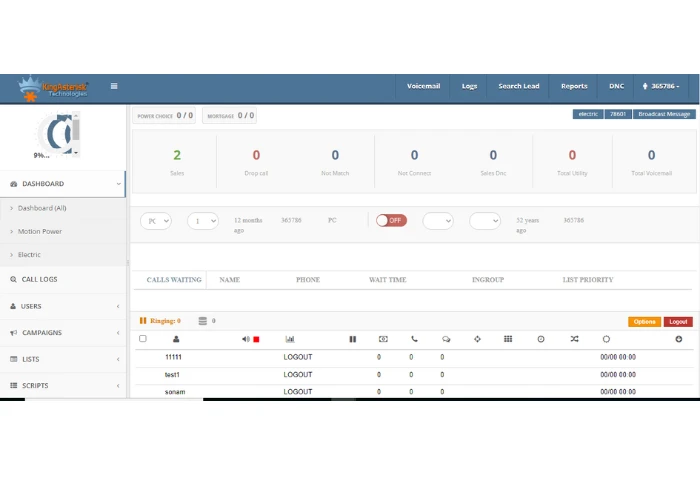This screenshot has height=500, width=700.
Task: Click the electric tag button
Action: (x=588, y=114)
